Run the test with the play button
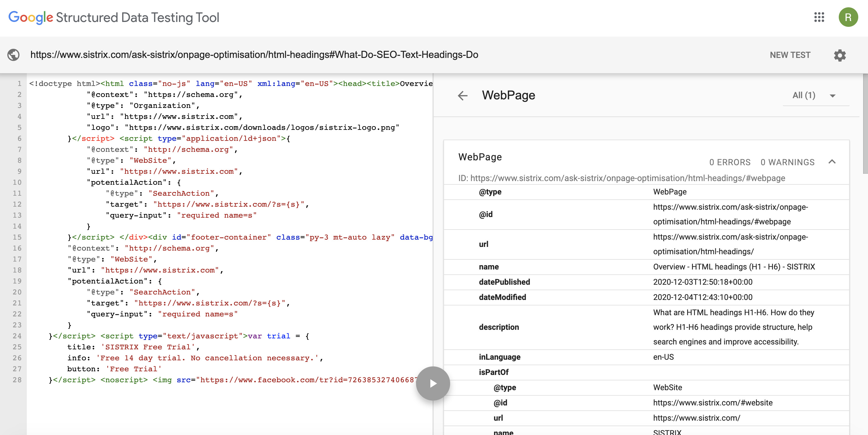 point(433,383)
